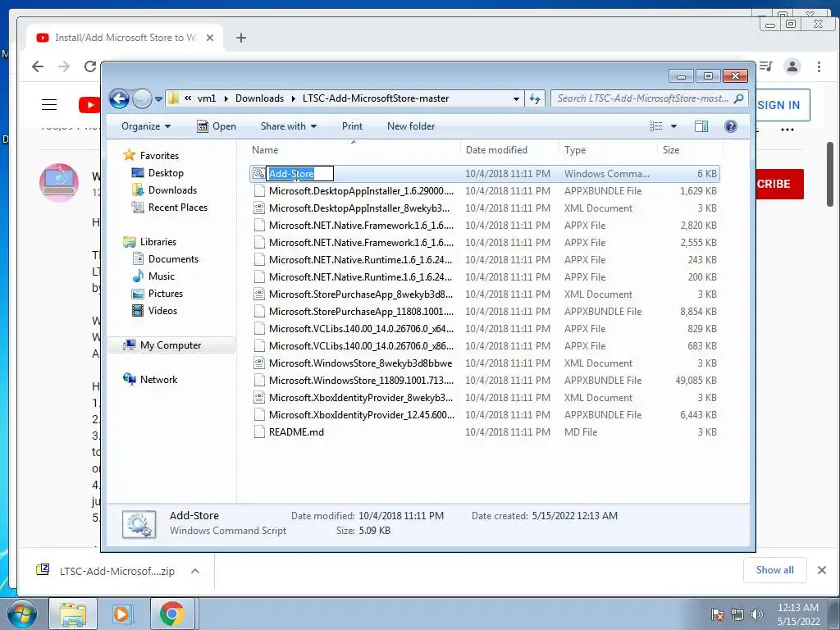
Task: Sort files by Name column header
Action: tap(354, 150)
